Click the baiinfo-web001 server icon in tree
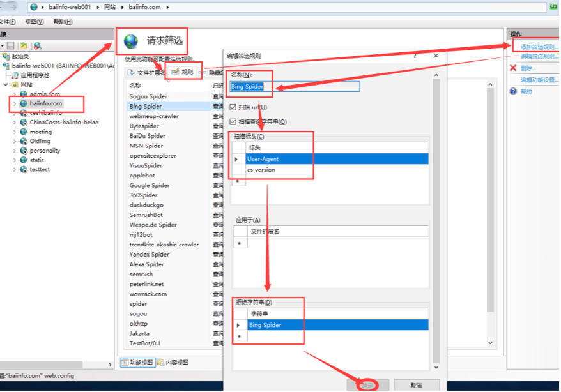Screen dimensions: 561x392 click(6, 66)
